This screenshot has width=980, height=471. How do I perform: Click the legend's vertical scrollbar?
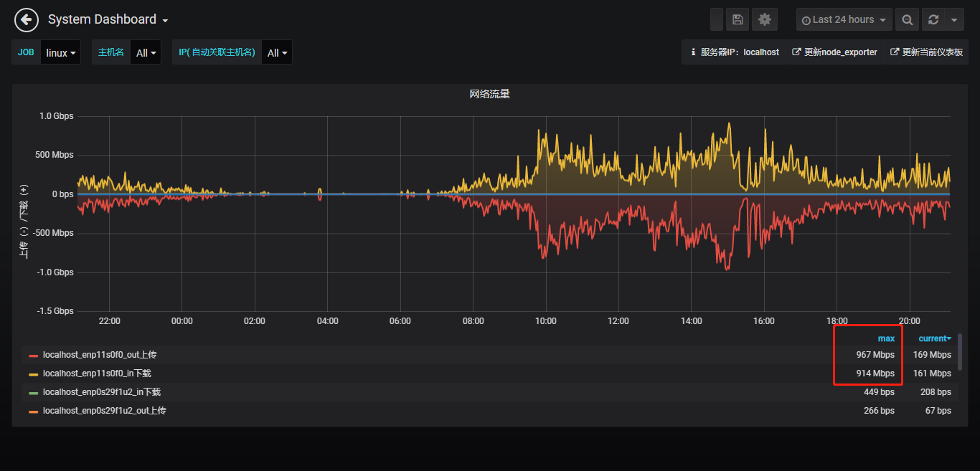[x=960, y=351]
